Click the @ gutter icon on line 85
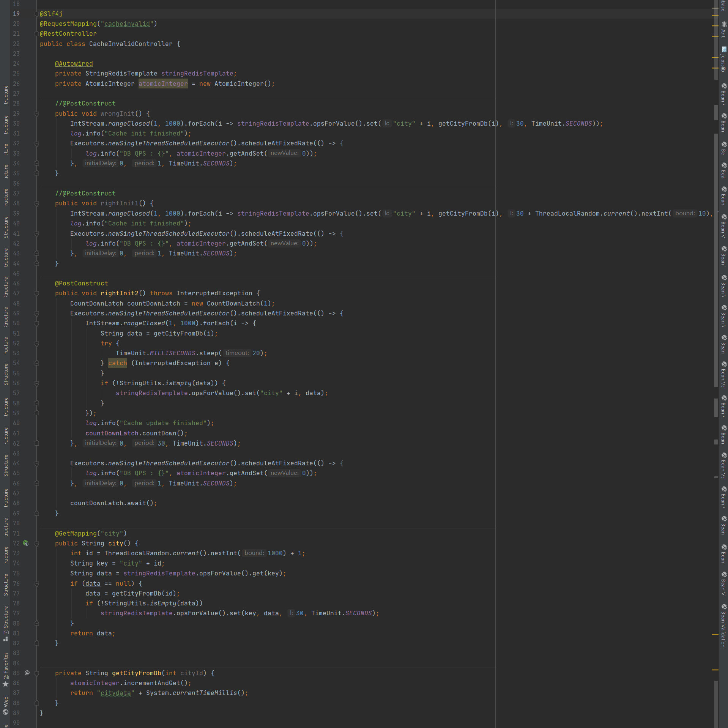The width and height of the screenshot is (728, 728). coord(27,673)
